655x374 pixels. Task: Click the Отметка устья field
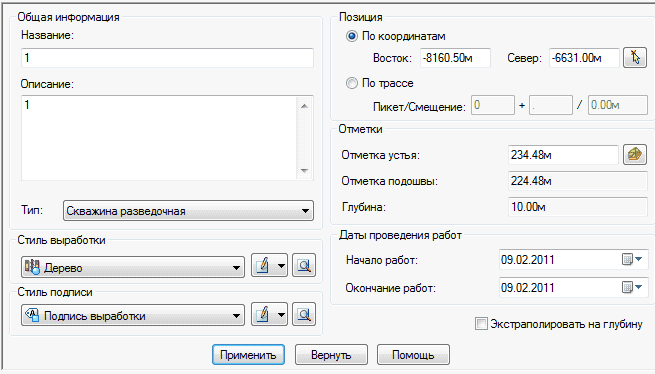point(563,155)
